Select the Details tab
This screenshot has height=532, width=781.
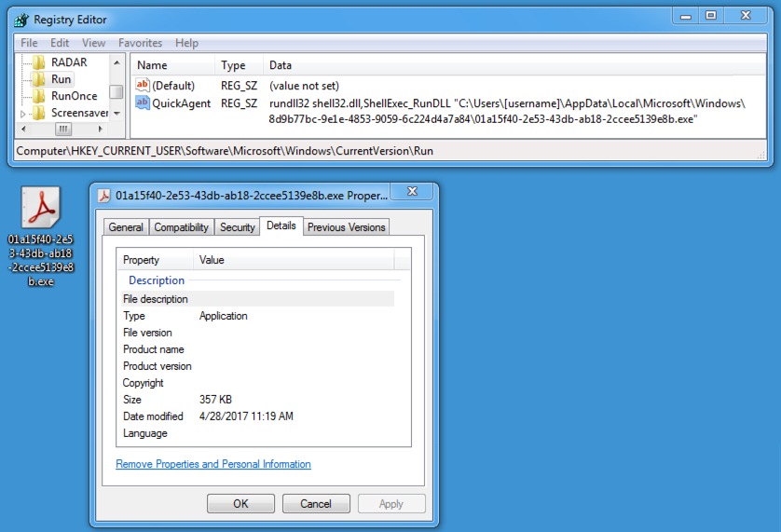pyautogui.click(x=281, y=225)
